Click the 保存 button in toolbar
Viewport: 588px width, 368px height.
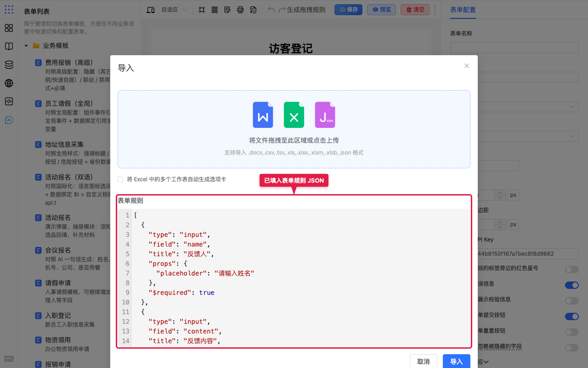click(348, 10)
